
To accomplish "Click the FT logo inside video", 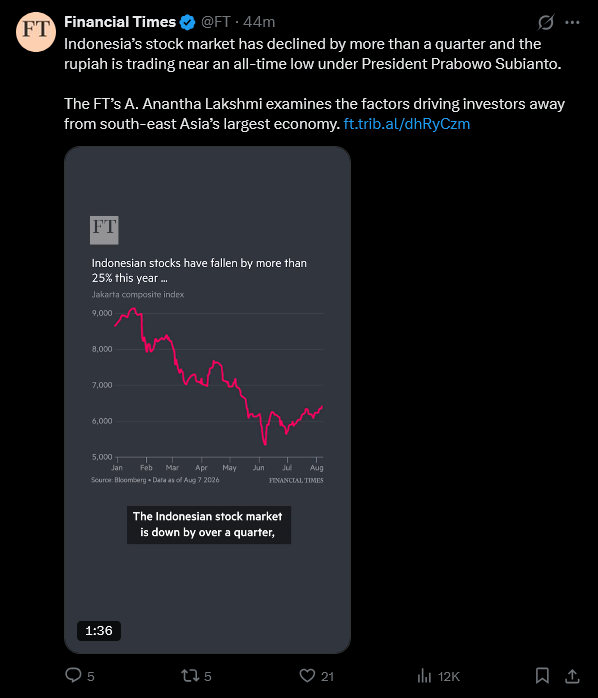I will [x=104, y=230].
